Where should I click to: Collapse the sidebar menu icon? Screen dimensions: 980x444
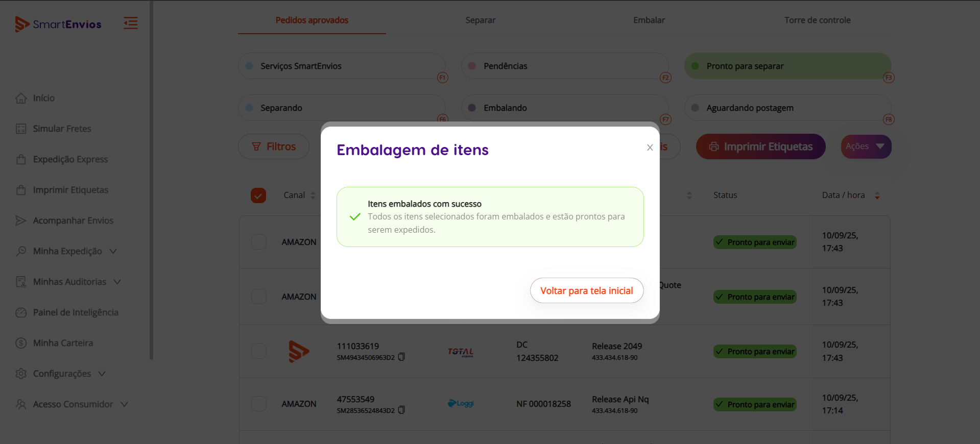[131, 23]
